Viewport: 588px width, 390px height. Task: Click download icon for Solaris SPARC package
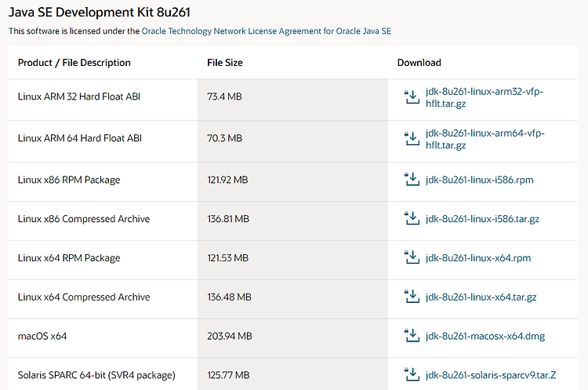412,374
